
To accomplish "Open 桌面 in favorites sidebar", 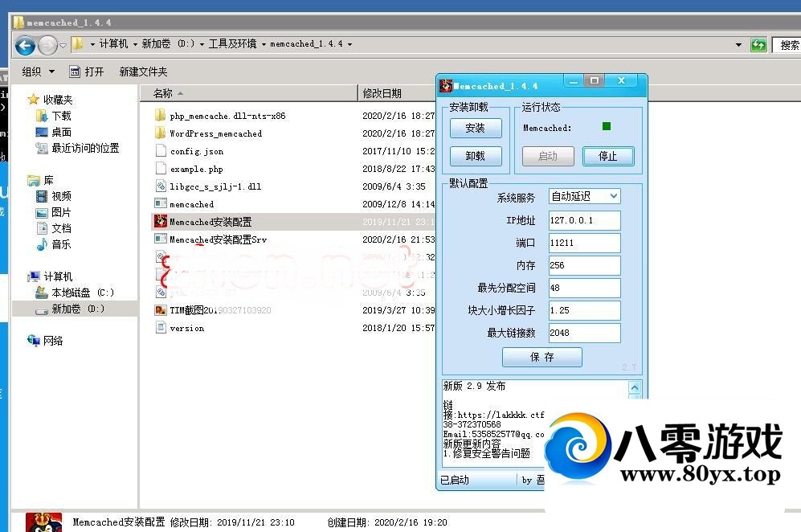I will point(61,132).
